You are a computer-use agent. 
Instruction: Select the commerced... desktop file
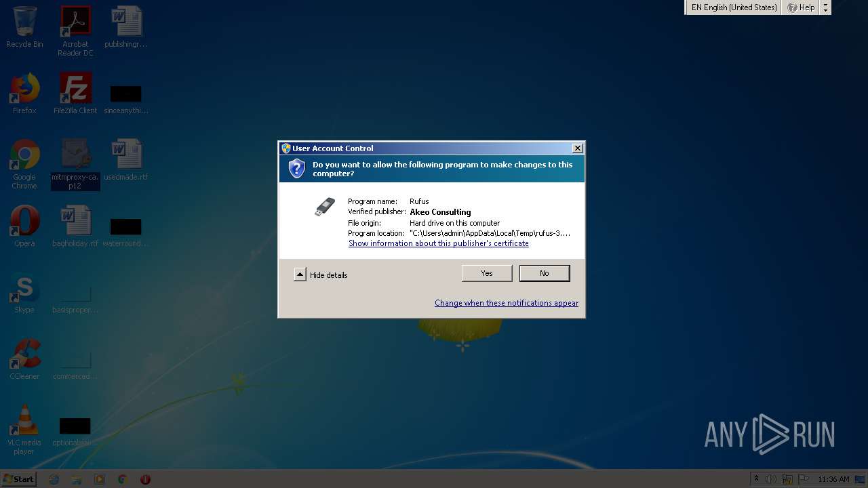click(x=75, y=365)
